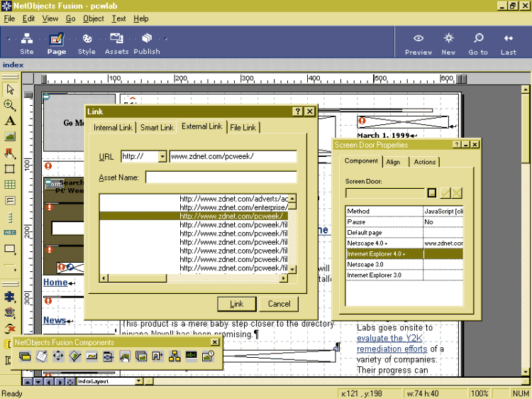This screenshot has width=532, height=399.
Task: Open the Style view
Action: click(x=87, y=43)
